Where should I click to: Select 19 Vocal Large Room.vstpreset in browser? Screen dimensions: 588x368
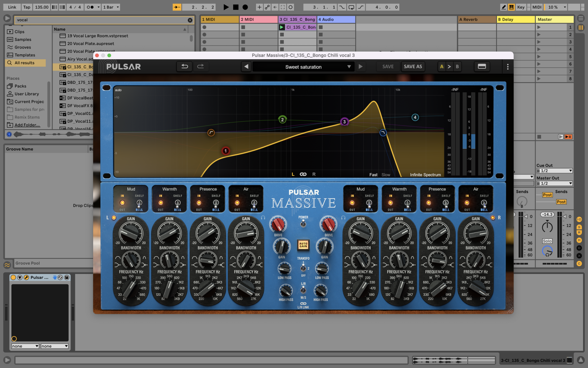[x=98, y=36]
